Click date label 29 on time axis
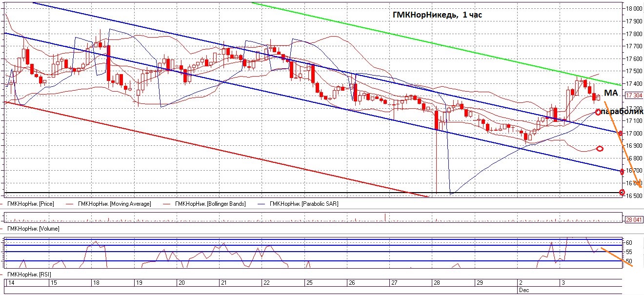The width and height of the screenshot is (644, 295). [x=480, y=283]
